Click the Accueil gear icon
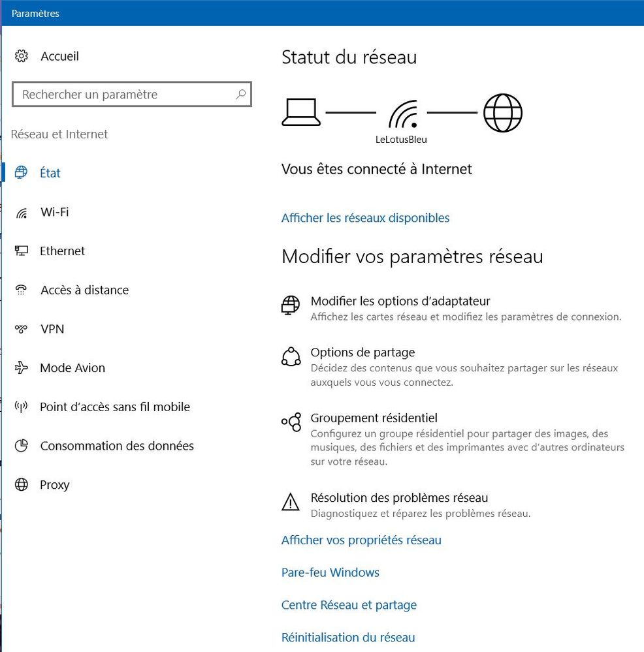This screenshot has width=644, height=652. click(21, 55)
